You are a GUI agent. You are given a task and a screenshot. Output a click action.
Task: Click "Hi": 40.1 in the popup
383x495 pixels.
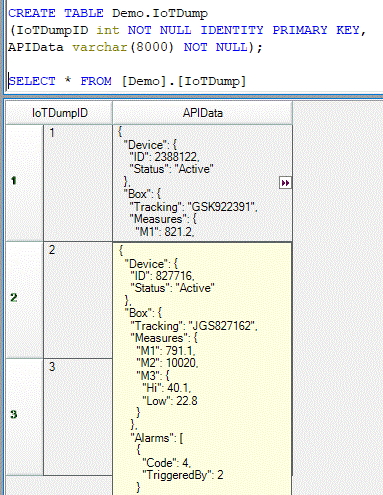[x=167, y=388]
